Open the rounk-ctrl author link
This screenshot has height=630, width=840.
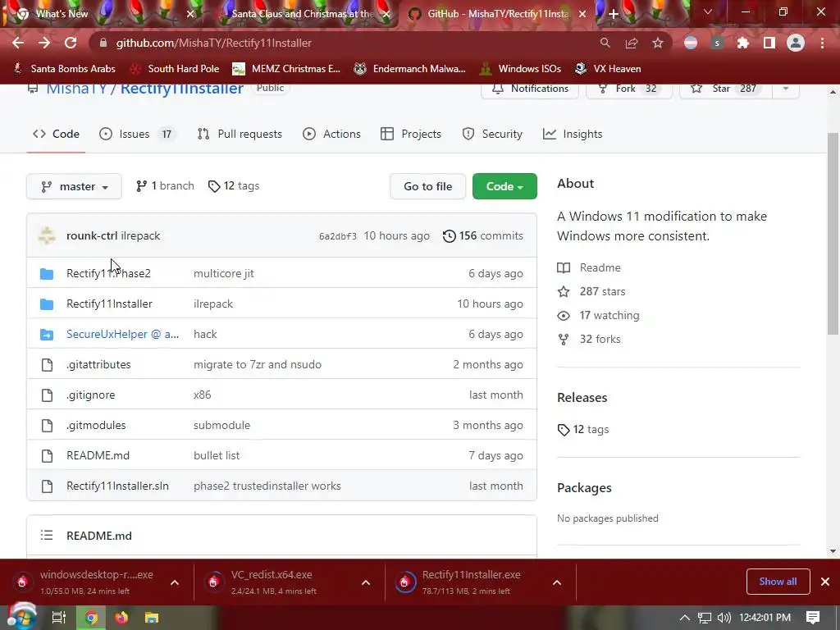[x=92, y=235]
